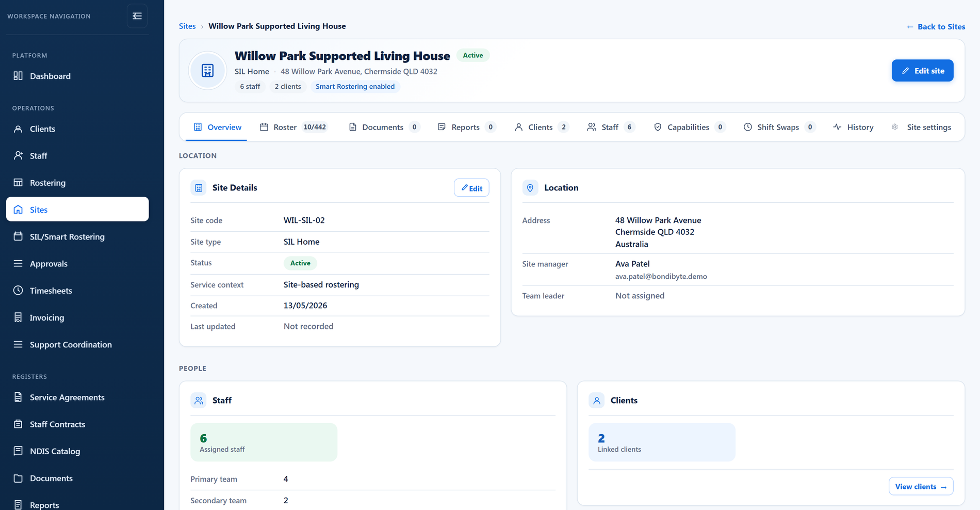This screenshot has width=980, height=510.
Task: Open the Documents tab
Action: [x=384, y=127]
